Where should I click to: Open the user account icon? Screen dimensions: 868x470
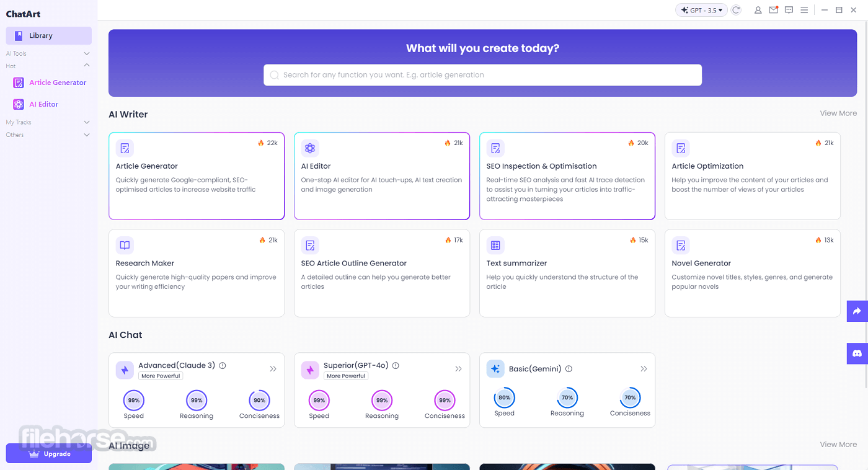pos(758,10)
